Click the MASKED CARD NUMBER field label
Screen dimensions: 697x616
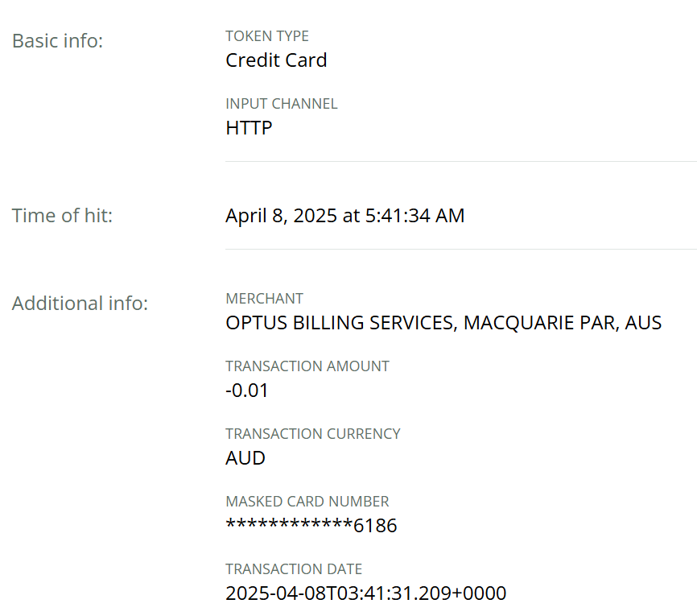(x=307, y=502)
